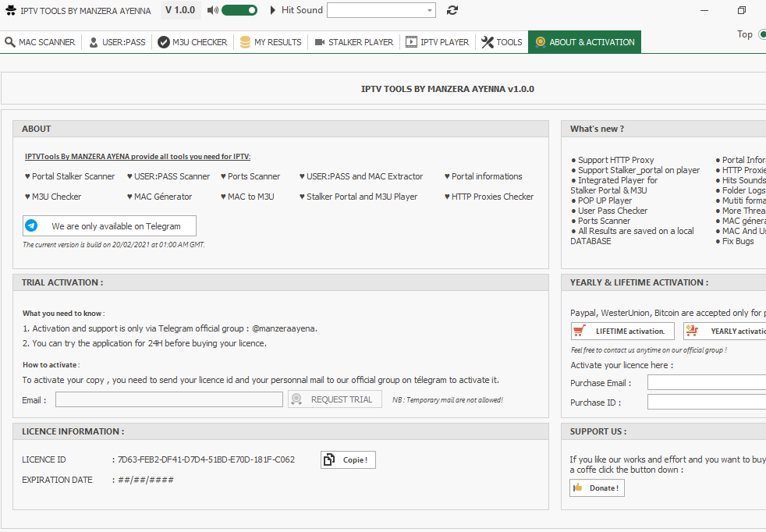The height and width of the screenshot is (532, 766).
Task: Select the ABOUT & ACTIVATION tab
Action: pos(585,42)
